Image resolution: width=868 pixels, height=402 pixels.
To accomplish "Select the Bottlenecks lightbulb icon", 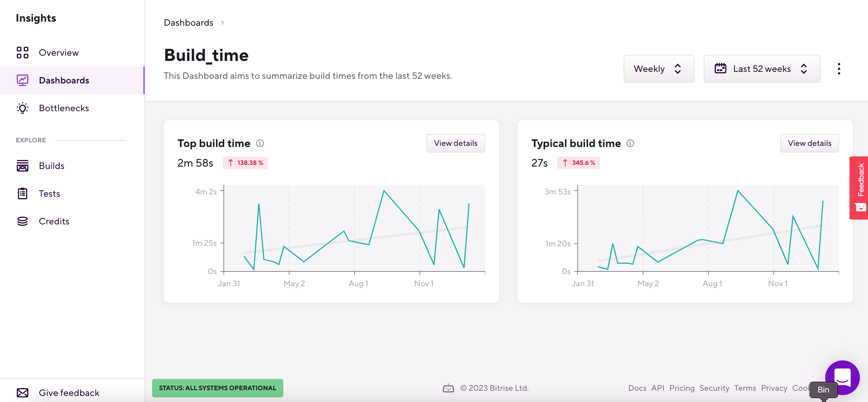I will (22, 108).
